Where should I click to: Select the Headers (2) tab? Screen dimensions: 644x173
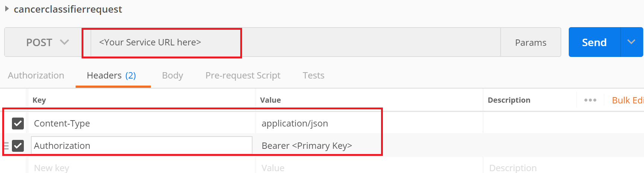click(111, 76)
